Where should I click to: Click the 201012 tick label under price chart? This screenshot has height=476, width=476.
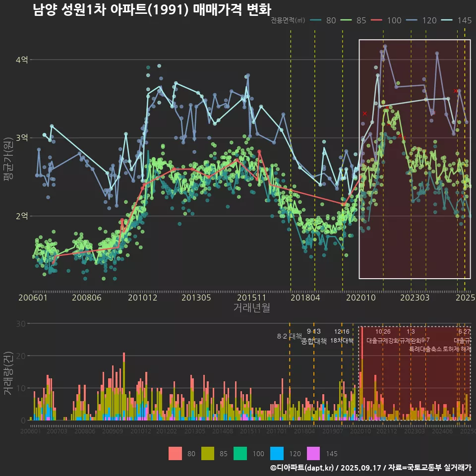142,298
